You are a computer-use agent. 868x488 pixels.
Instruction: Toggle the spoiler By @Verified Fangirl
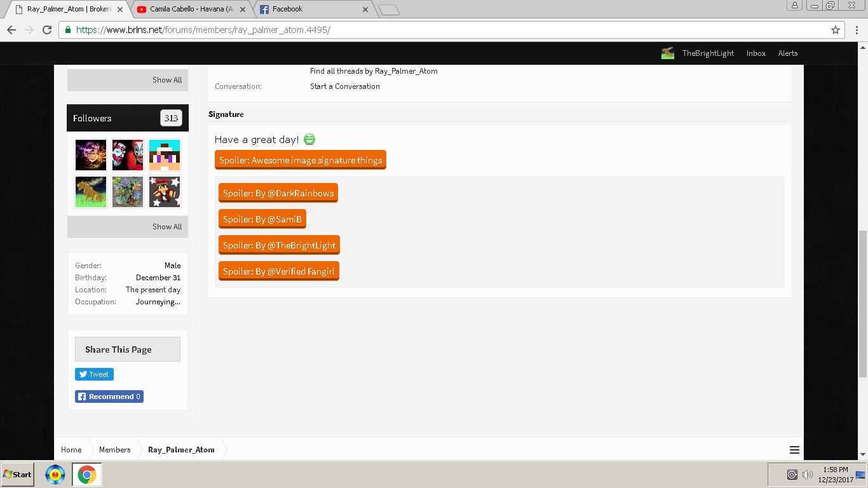click(x=279, y=271)
